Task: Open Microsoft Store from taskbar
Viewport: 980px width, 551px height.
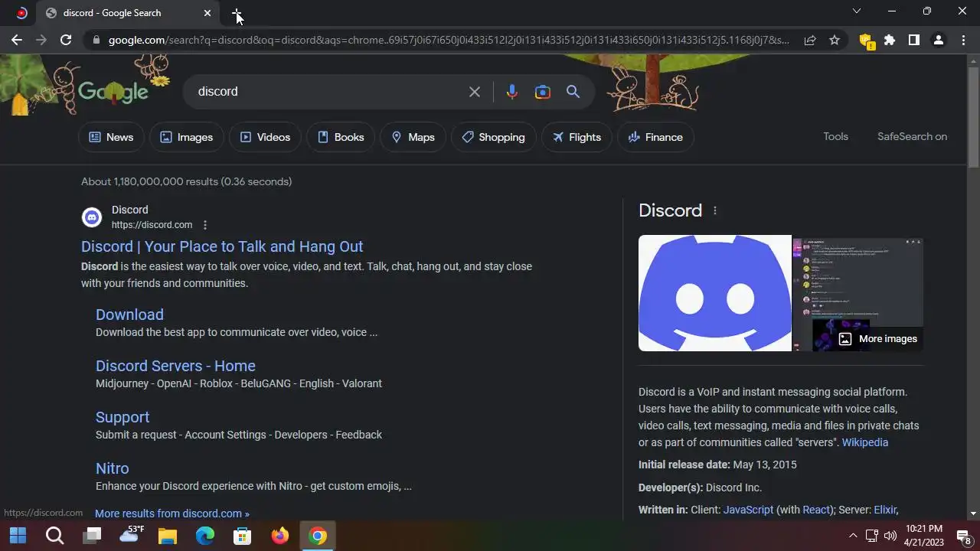Action: (x=243, y=536)
